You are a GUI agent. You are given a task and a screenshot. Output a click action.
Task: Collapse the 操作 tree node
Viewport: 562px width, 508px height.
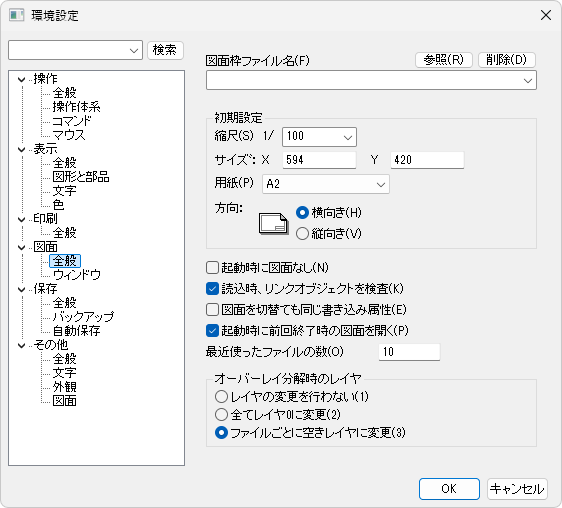tap(22, 80)
